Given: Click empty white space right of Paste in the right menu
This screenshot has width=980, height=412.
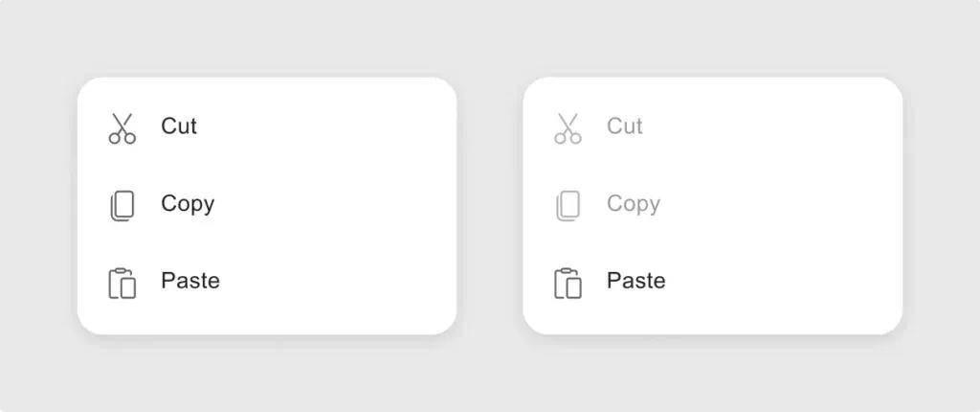Looking at the screenshot, I should click(785, 281).
